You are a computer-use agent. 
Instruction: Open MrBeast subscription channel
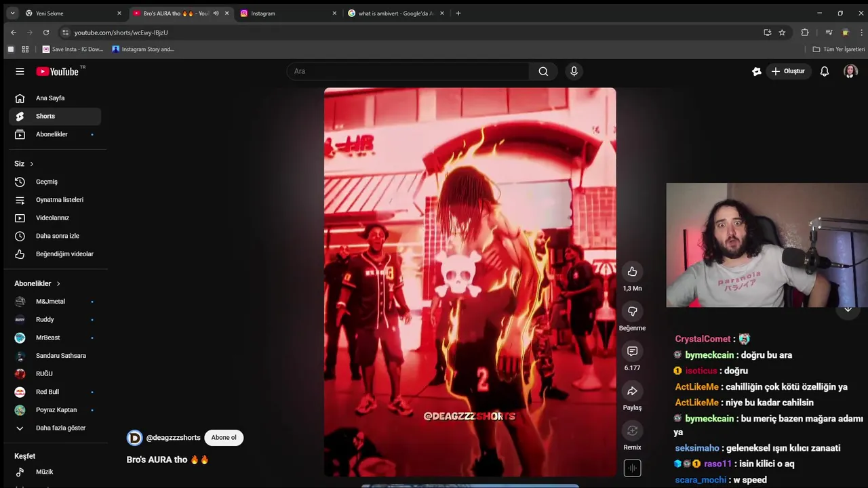click(x=55, y=338)
